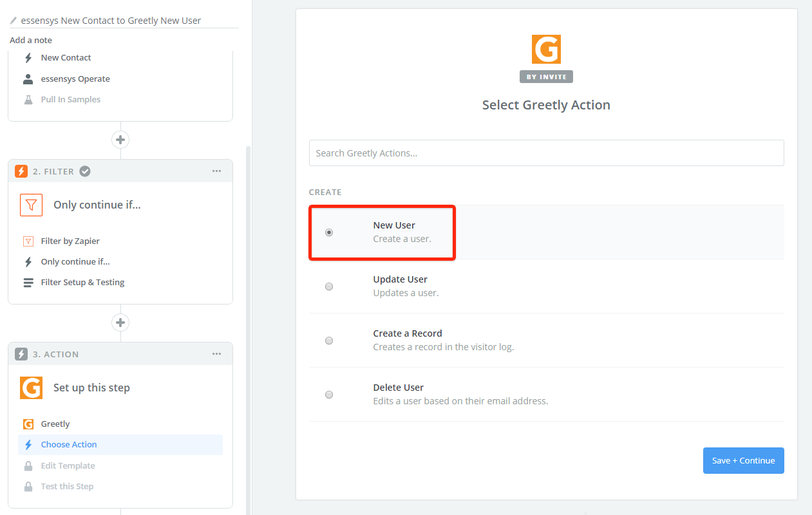
Task: Click the person icon beside essensys Operate
Action: (x=28, y=79)
